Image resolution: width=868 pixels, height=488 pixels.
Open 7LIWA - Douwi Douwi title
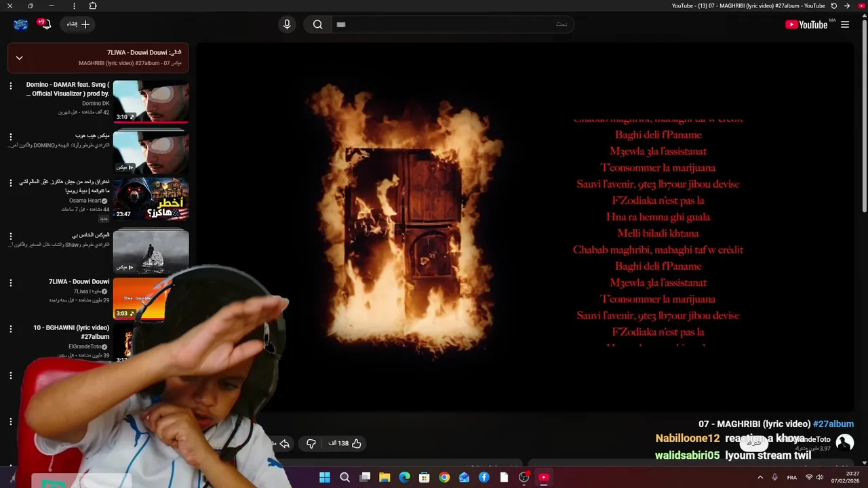click(x=79, y=281)
